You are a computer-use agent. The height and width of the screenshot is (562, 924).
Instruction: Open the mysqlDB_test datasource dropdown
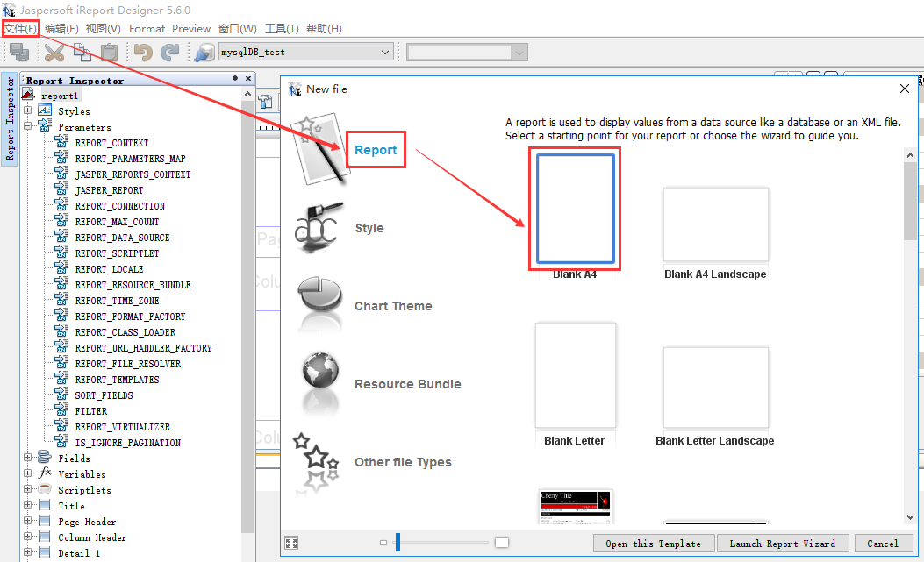(385, 52)
